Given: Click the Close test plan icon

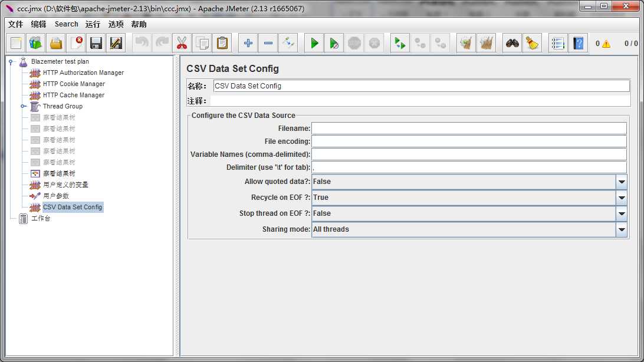Looking at the screenshot, I should click(76, 43).
